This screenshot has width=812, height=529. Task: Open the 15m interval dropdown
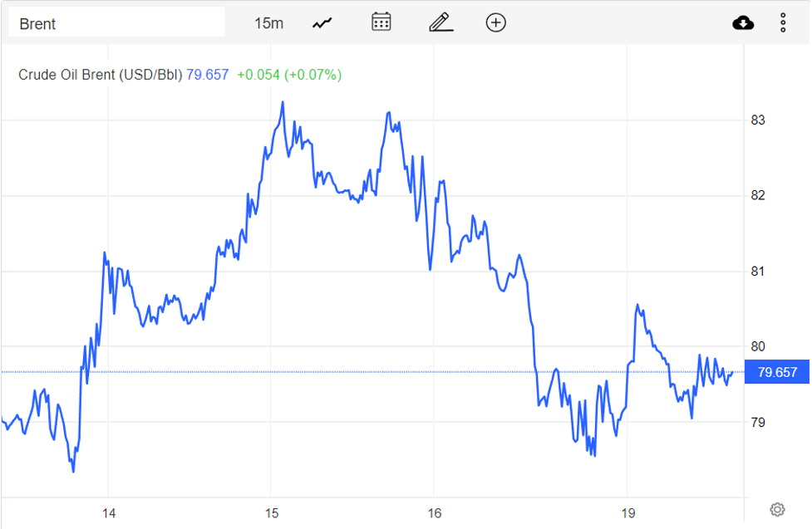point(268,23)
